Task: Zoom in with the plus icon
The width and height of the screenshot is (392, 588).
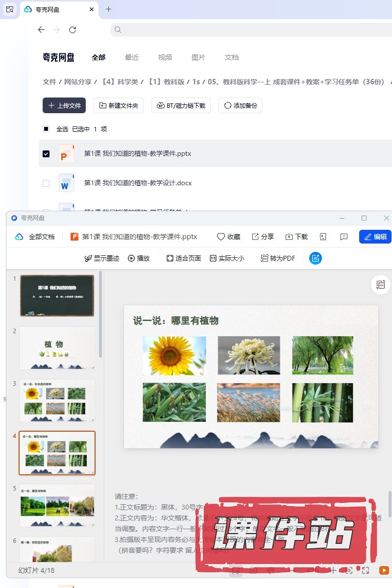Action: point(333,570)
